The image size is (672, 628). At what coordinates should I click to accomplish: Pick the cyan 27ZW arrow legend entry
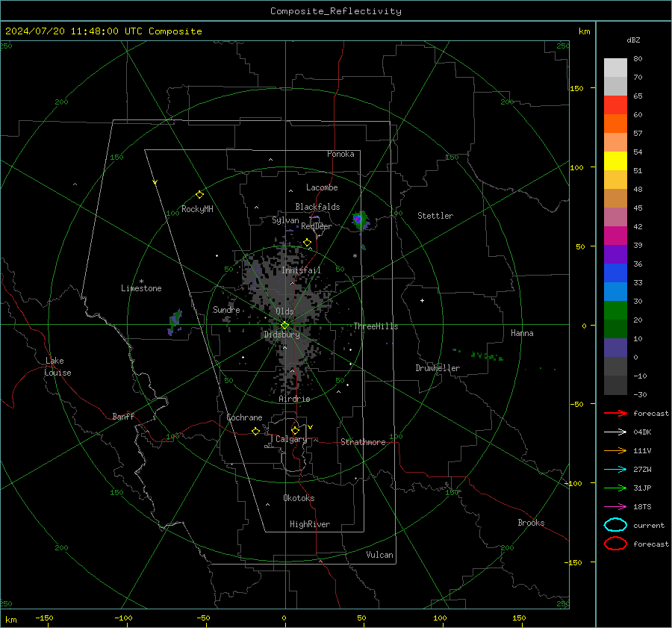click(x=615, y=470)
